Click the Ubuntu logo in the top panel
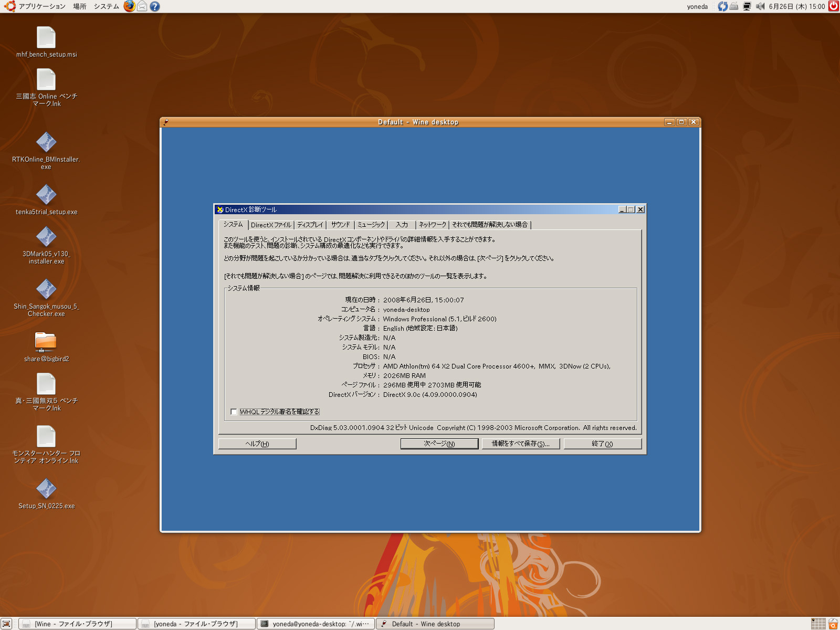Screen dimensions: 840x630 pos(9,6)
